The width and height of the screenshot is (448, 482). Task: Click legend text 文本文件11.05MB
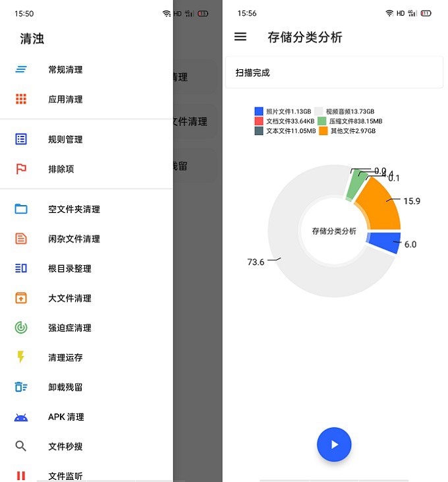(x=291, y=131)
